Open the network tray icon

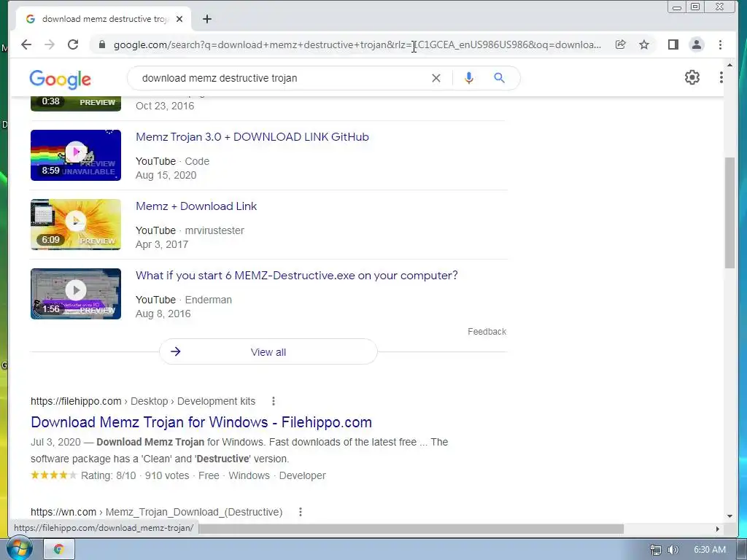click(x=656, y=550)
